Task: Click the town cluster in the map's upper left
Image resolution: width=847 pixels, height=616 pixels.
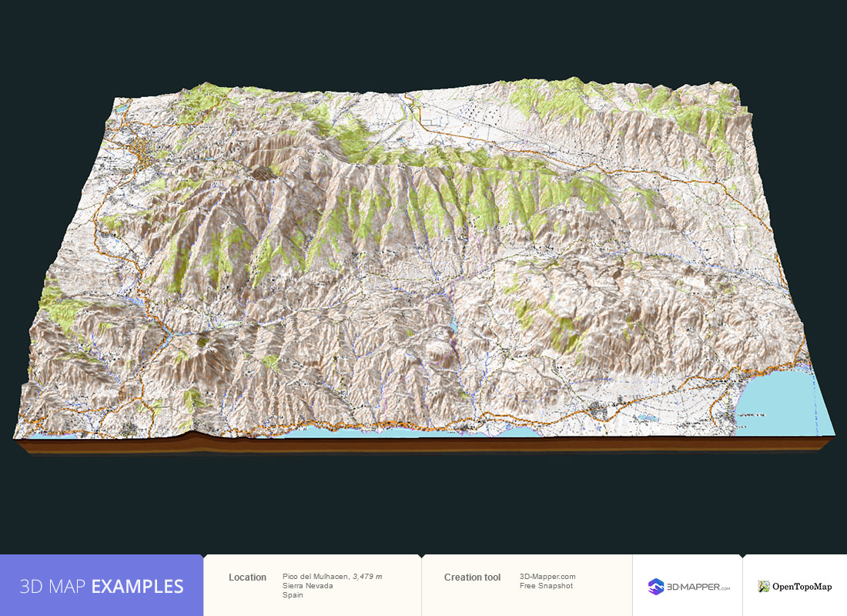Action: 142,150
